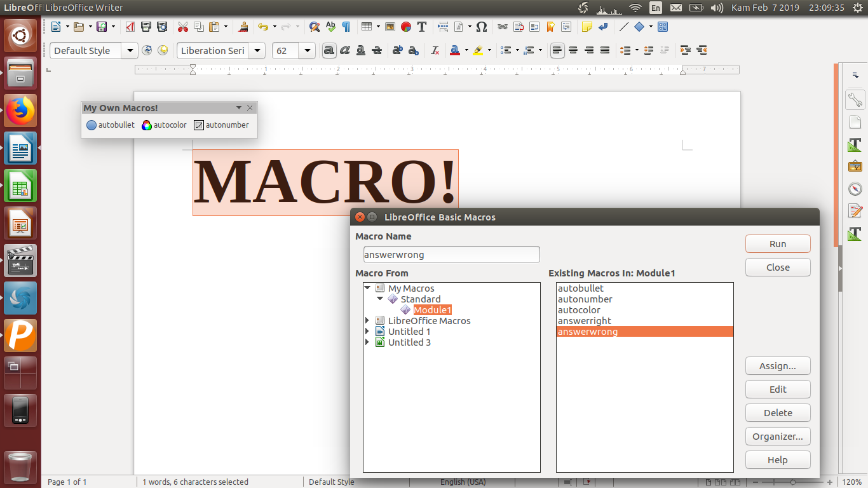The height and width of the screenshot is (488, 868).
Task: Expand Untitled 3 tree node
Action: (367, 342)
